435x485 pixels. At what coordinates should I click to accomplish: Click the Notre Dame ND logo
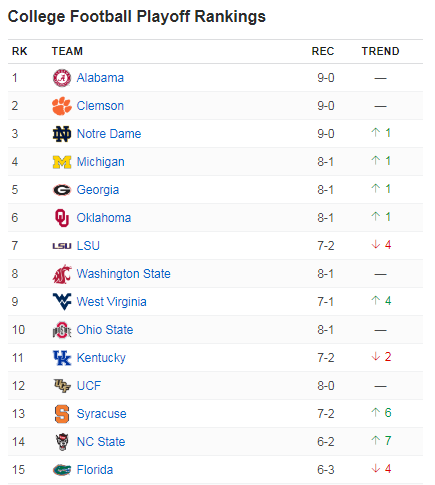click(62, 134)
